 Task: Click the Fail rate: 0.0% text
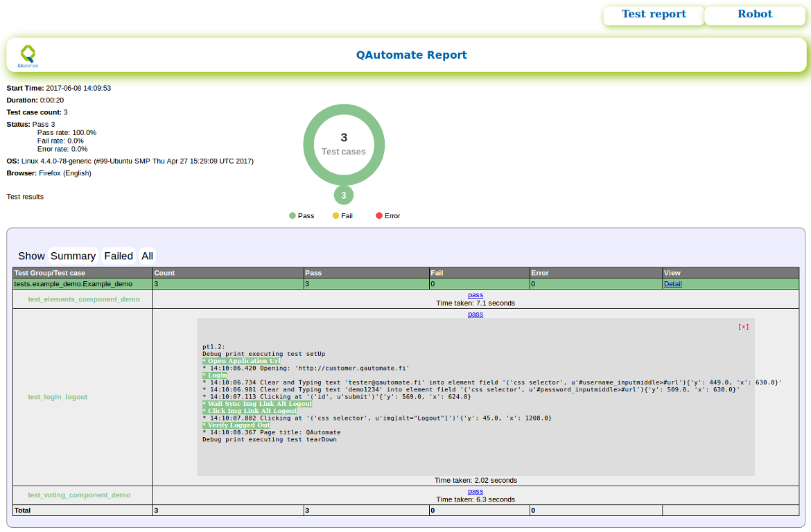pyautogui.click(x=60, y=141)
